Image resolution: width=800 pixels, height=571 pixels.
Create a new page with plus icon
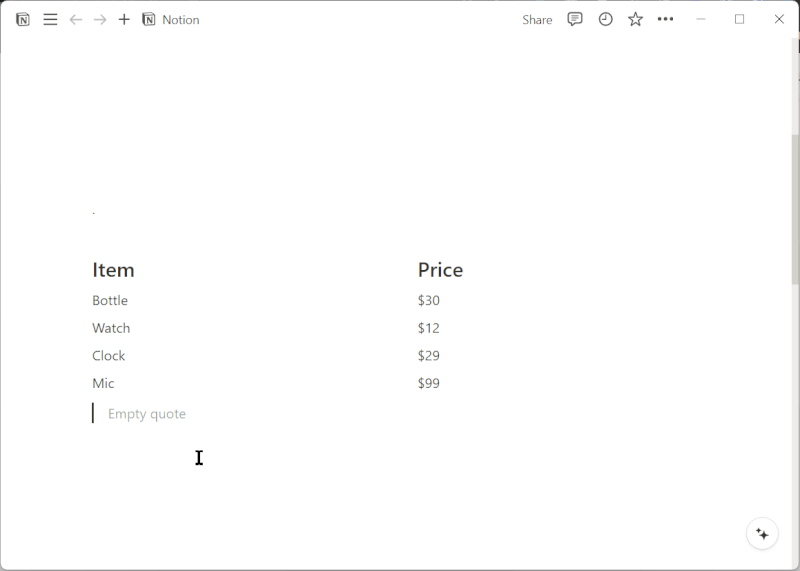coord(124,19)
